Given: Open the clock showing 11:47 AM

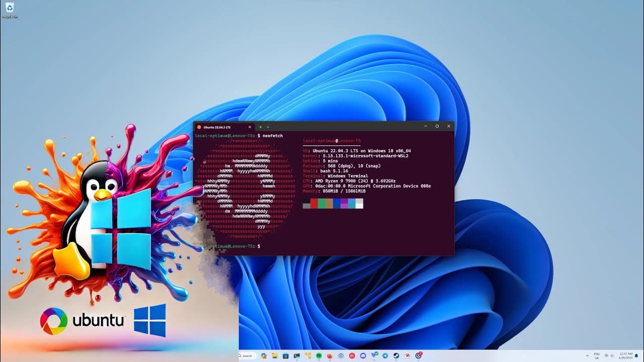Looking at the screenshot, I should click(625, 355).
